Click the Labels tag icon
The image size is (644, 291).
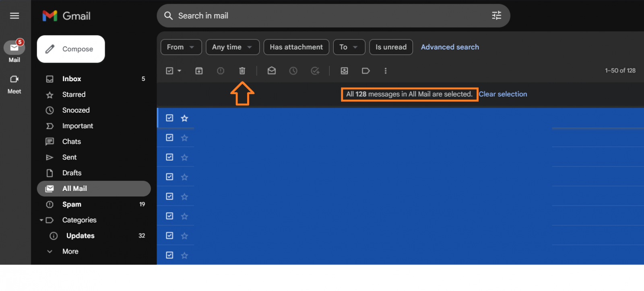tap(365, 71)
